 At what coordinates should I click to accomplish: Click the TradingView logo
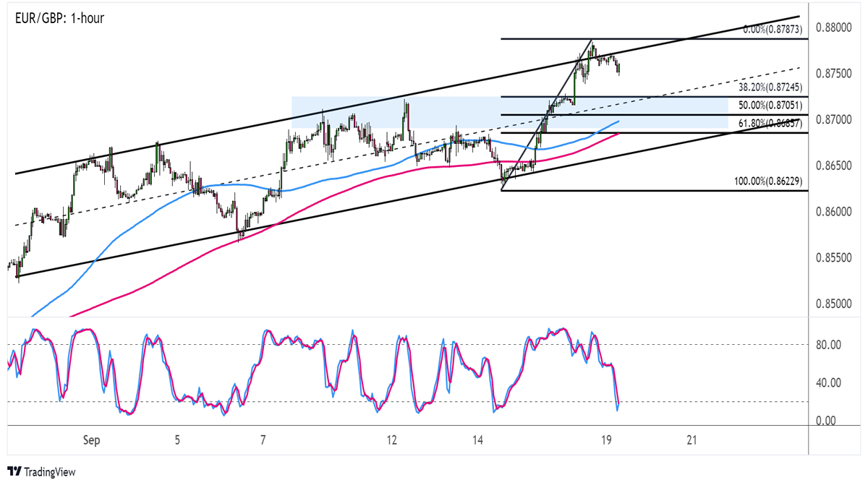click(x=41, y=471)
